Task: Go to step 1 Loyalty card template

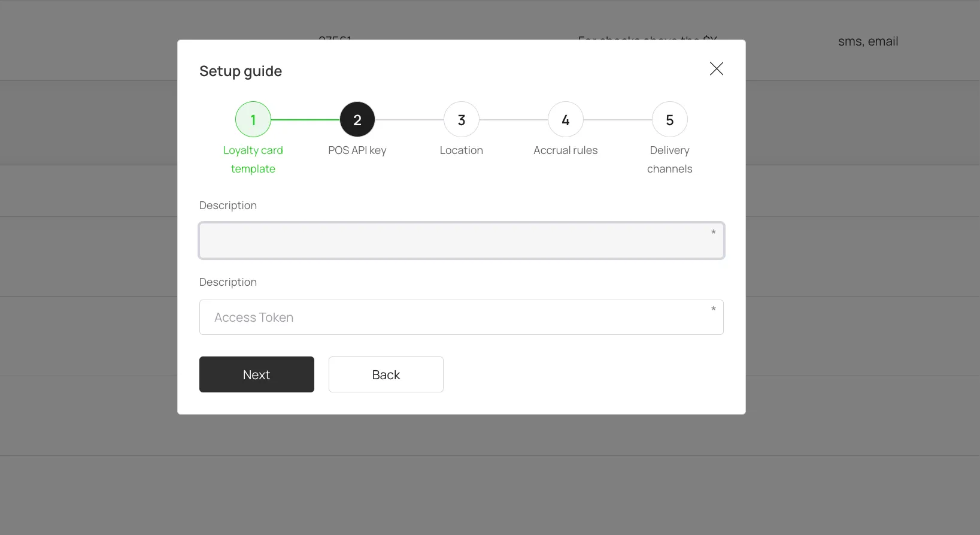Action: point(253,120)
